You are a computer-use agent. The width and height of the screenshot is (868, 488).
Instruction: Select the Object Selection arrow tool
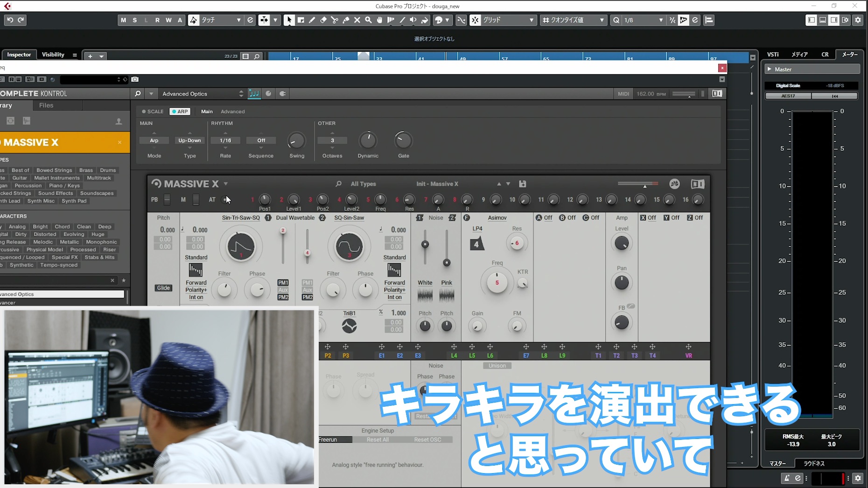[x=289, y=20]
